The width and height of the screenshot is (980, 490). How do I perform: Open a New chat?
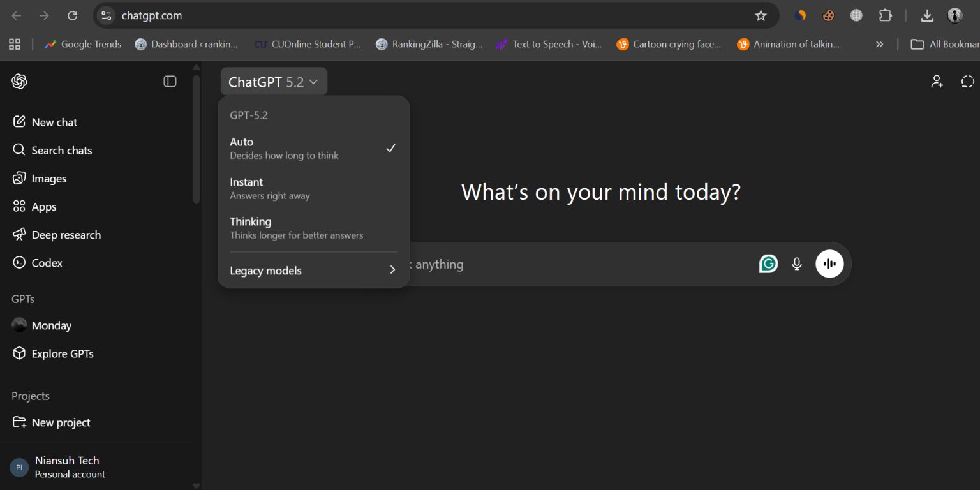click(x=54, y=122)
